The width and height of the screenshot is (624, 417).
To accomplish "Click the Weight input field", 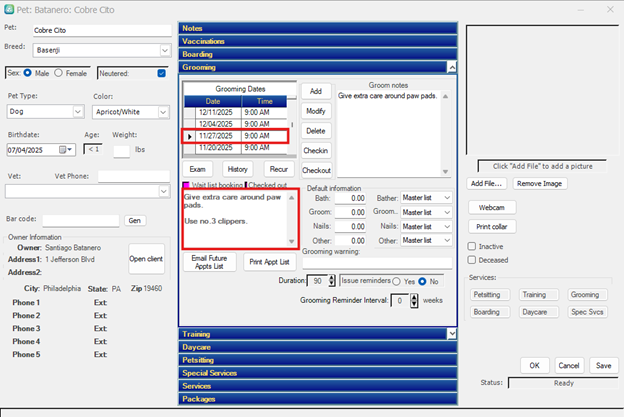I will coord(122,151).
